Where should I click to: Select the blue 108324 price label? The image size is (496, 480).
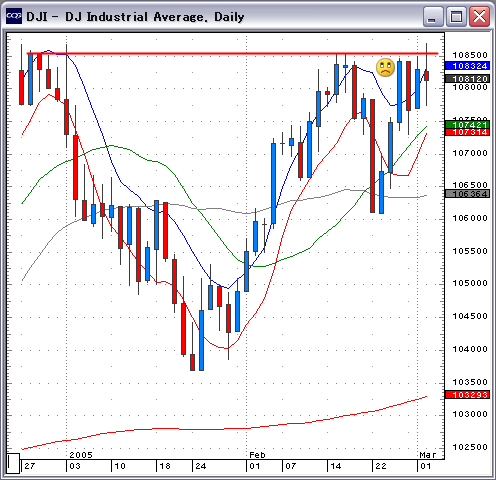tap(467, 66)
